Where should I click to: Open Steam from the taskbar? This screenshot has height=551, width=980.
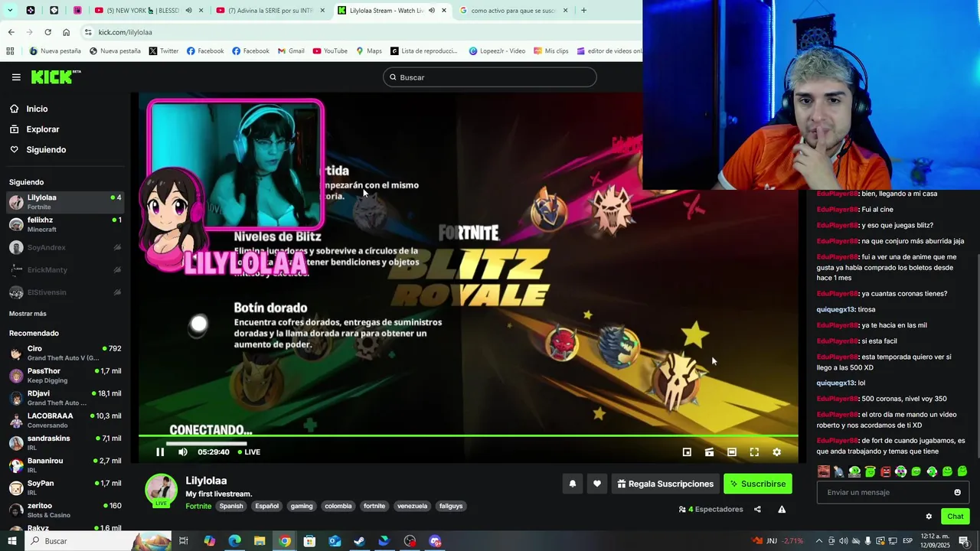[x=359, y=541]
